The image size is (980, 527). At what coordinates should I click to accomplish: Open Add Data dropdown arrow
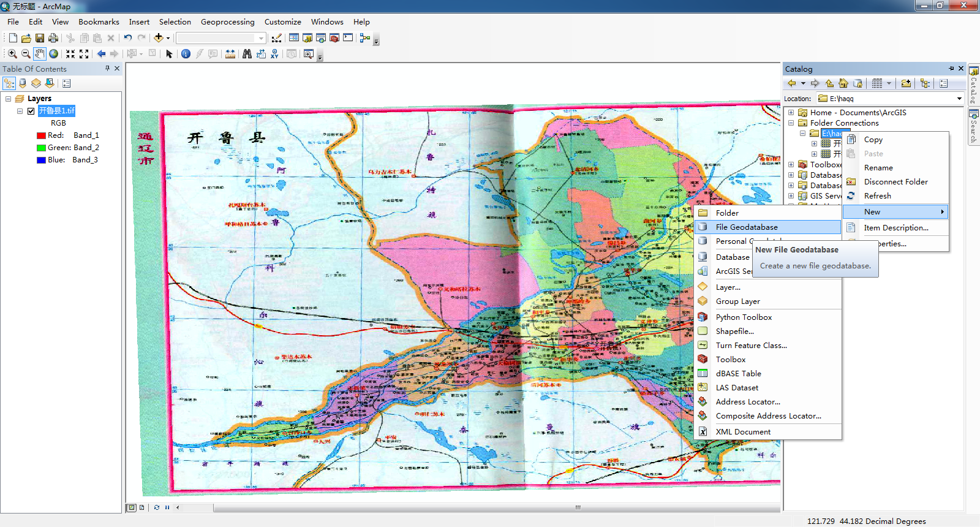(168, 38)
